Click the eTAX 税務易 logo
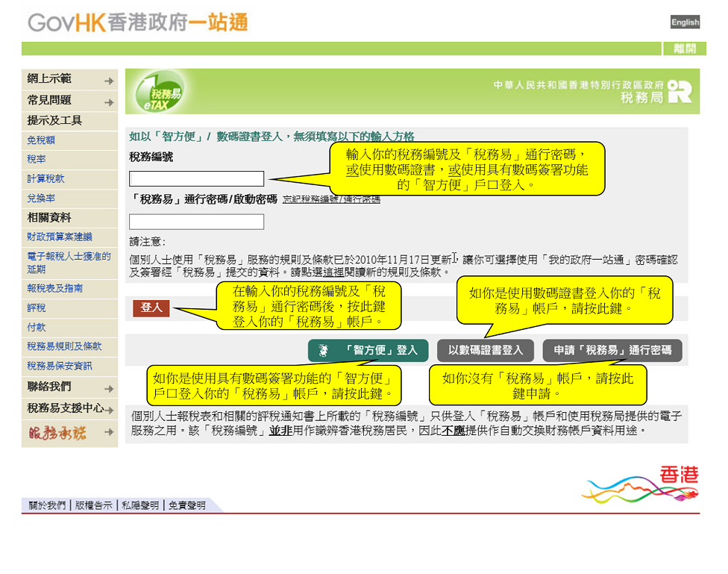 pos(160,92)
